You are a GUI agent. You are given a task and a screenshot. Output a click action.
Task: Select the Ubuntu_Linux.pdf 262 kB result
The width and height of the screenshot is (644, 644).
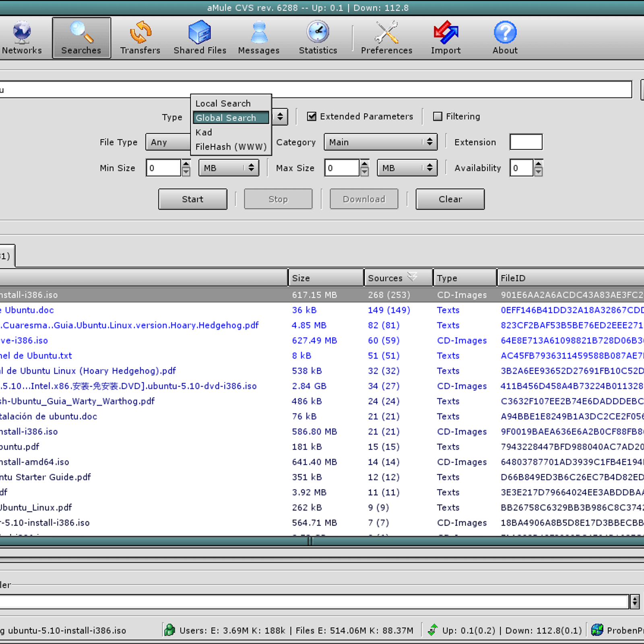click(322, 508)
